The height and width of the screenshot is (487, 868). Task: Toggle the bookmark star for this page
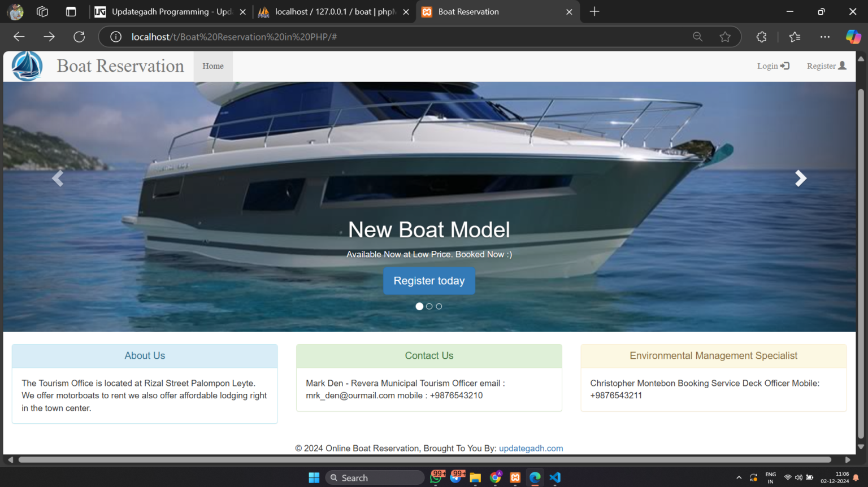725,37
